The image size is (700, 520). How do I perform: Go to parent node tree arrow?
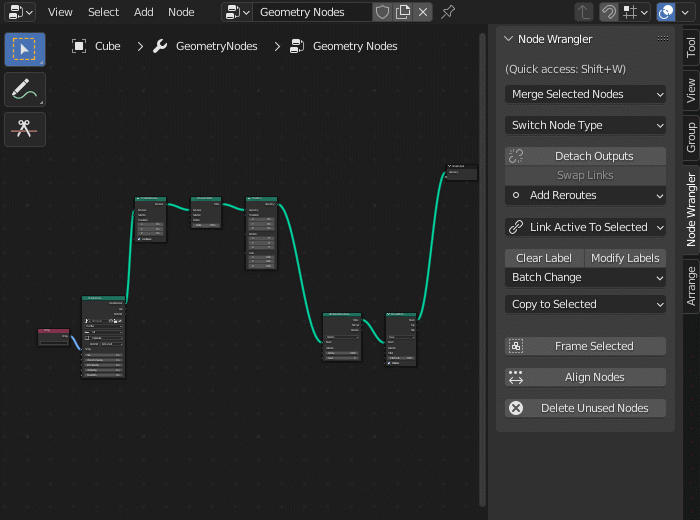pyautogui.click(x=584, y=12)
